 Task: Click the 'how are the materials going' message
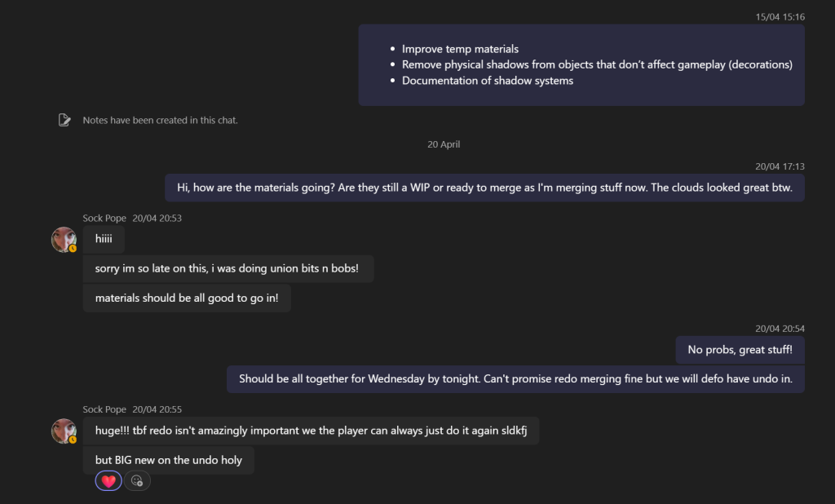click(484, 188)
